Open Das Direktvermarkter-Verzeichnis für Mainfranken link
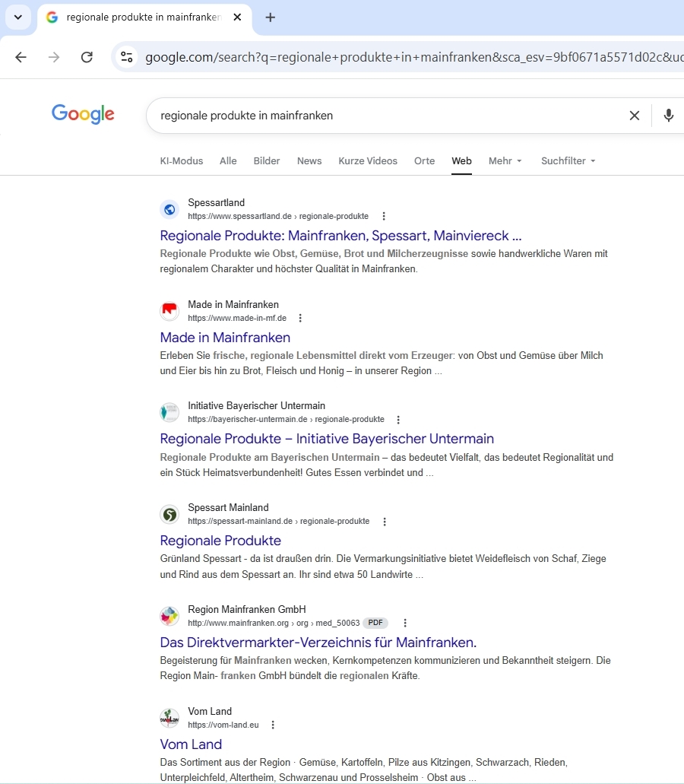 (x=318, y=643)
